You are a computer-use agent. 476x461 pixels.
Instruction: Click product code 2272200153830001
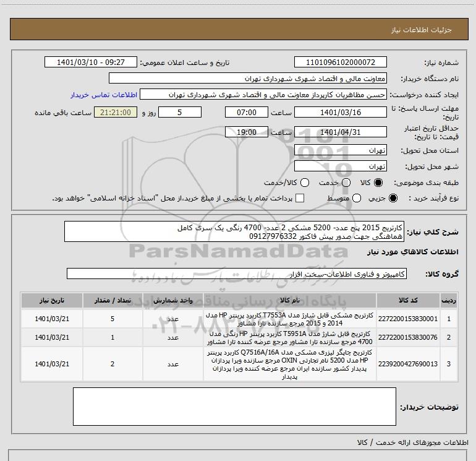(x=408, y=319)
